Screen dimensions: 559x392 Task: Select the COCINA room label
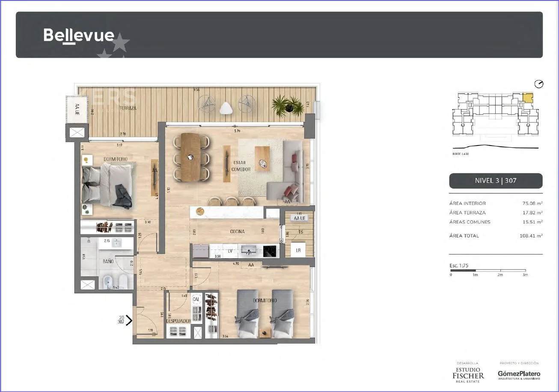(x=237, y=232)
